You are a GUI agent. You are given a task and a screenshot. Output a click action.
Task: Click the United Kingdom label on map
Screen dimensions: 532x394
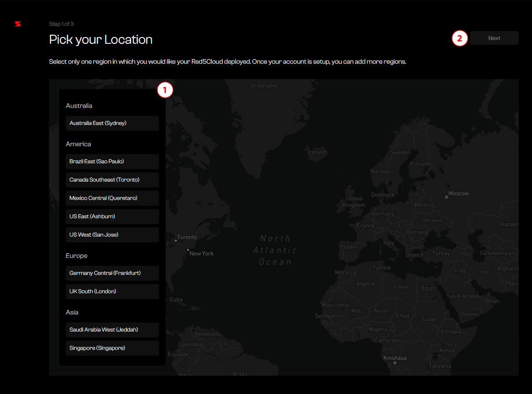354,202
